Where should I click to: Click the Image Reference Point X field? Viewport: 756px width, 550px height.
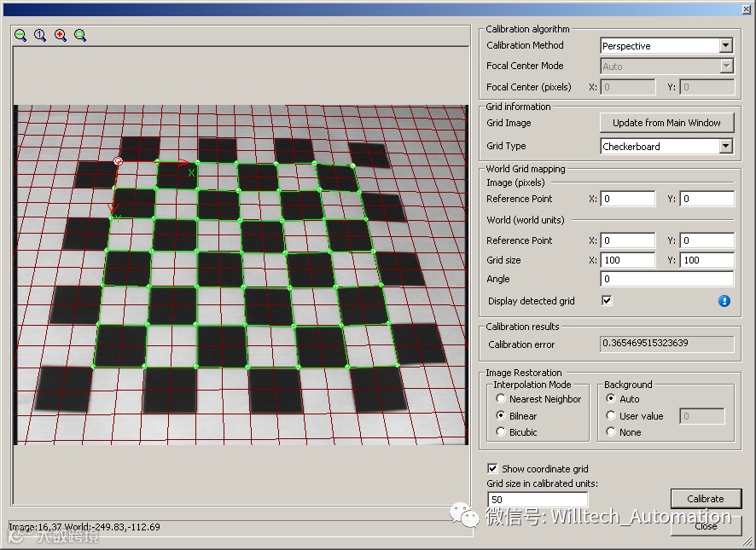tap(628, 199)
